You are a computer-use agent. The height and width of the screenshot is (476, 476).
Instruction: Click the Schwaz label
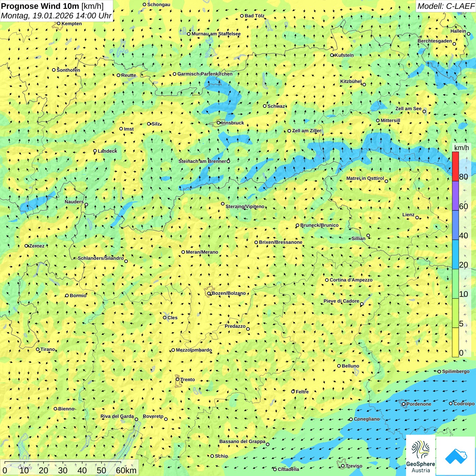276,106
